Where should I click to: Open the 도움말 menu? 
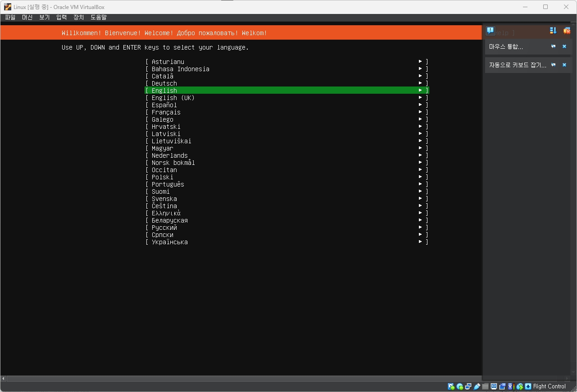click(x=99, y=18)
